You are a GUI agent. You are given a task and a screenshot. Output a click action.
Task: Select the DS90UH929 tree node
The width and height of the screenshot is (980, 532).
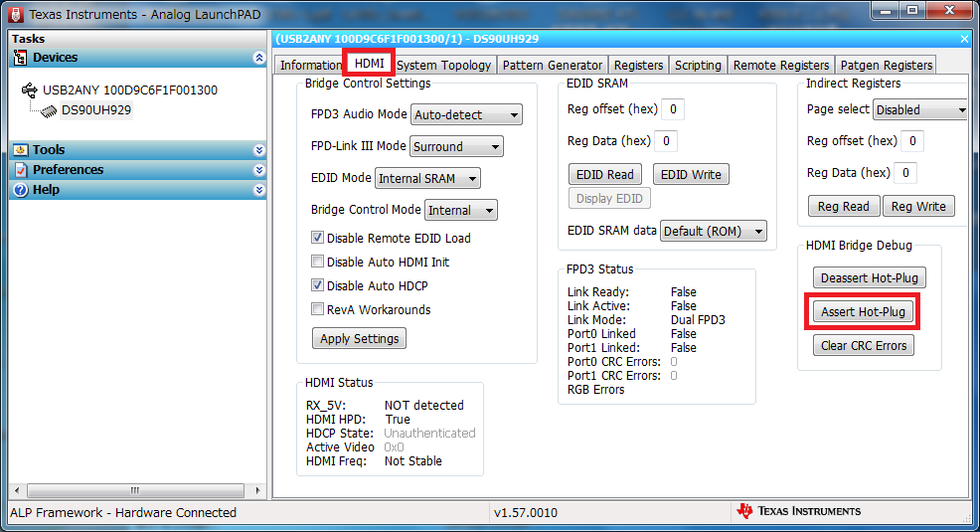(x=96, y=110)
